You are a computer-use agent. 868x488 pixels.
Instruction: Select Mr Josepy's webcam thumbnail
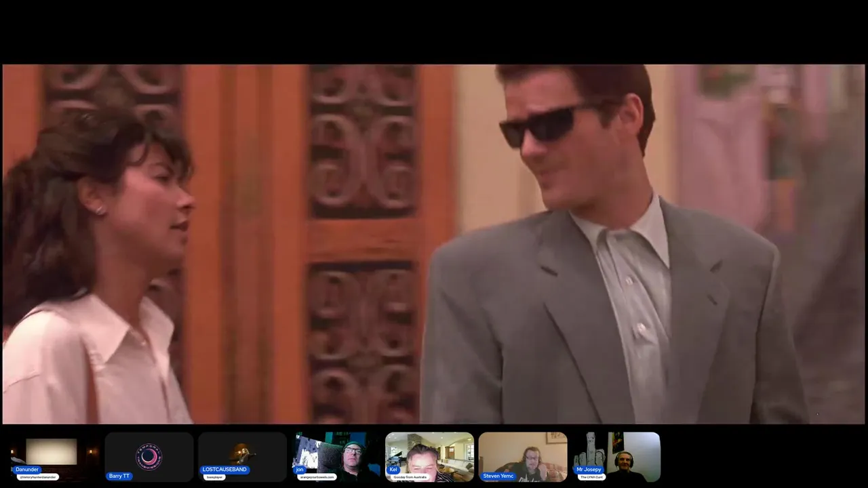tap(616, 457)
